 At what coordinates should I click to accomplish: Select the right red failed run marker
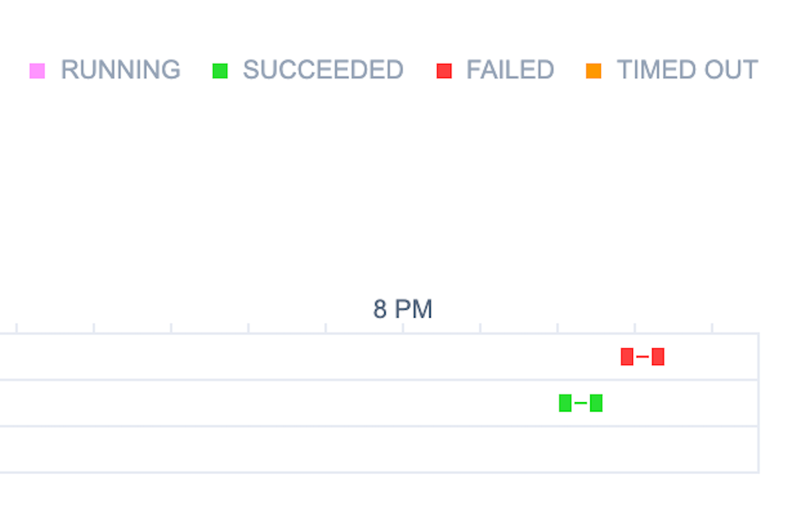coord(658,356)
